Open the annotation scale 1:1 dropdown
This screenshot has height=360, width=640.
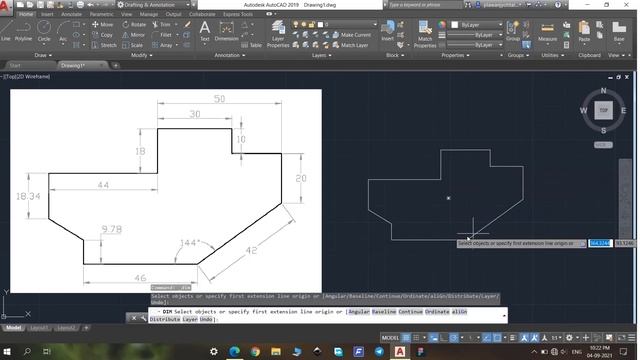556,338
